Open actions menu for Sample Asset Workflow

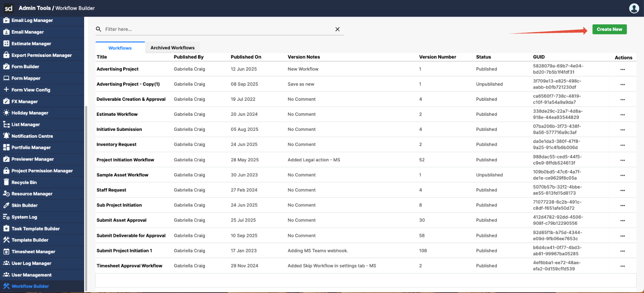[622, 175]
